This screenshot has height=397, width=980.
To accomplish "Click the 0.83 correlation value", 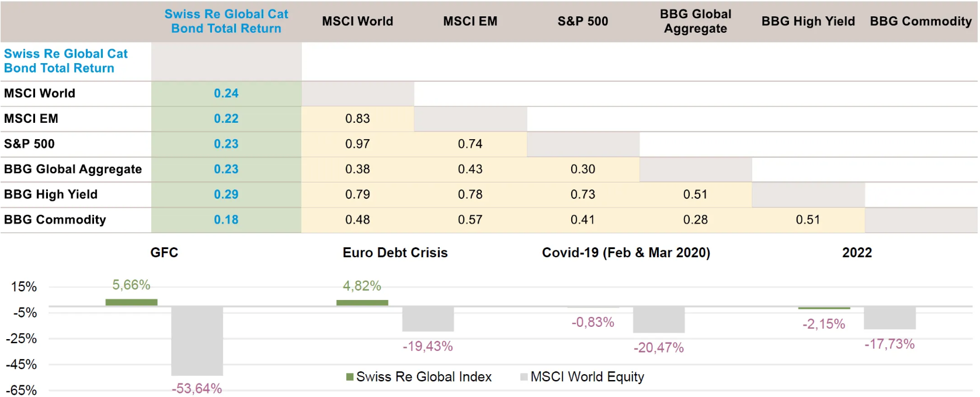I will click(357, 118).
